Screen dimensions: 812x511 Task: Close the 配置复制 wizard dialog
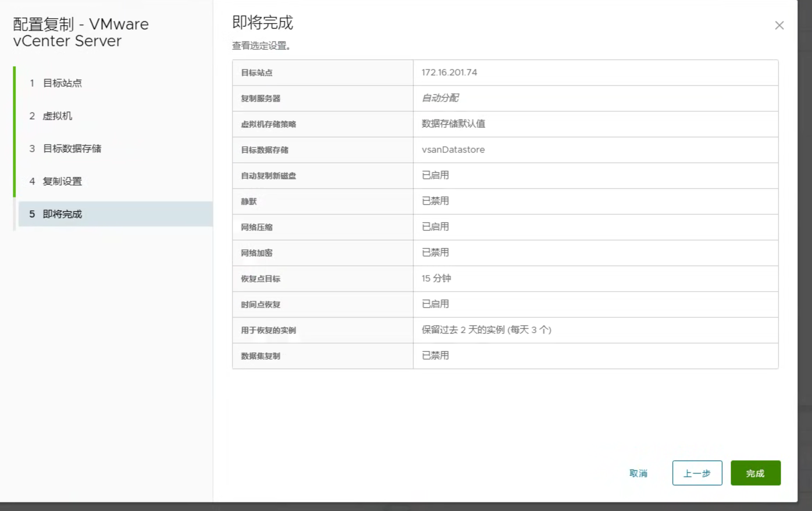point(779,26)
